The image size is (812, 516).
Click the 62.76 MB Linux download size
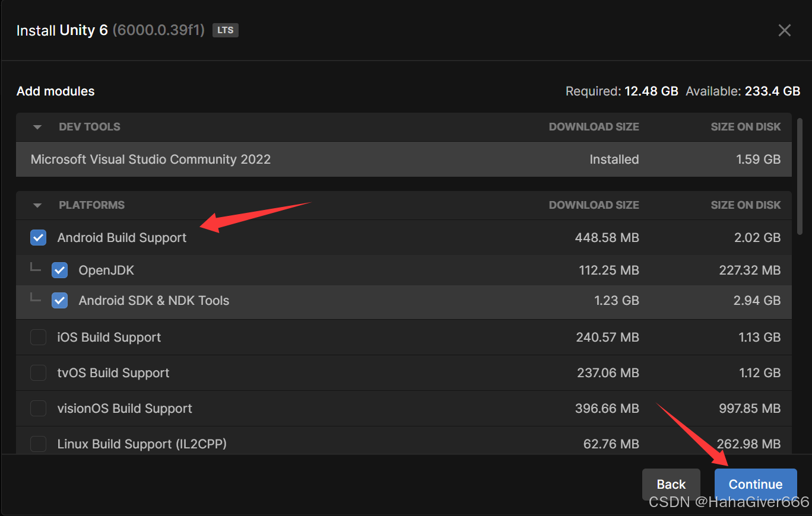[611, 444]
